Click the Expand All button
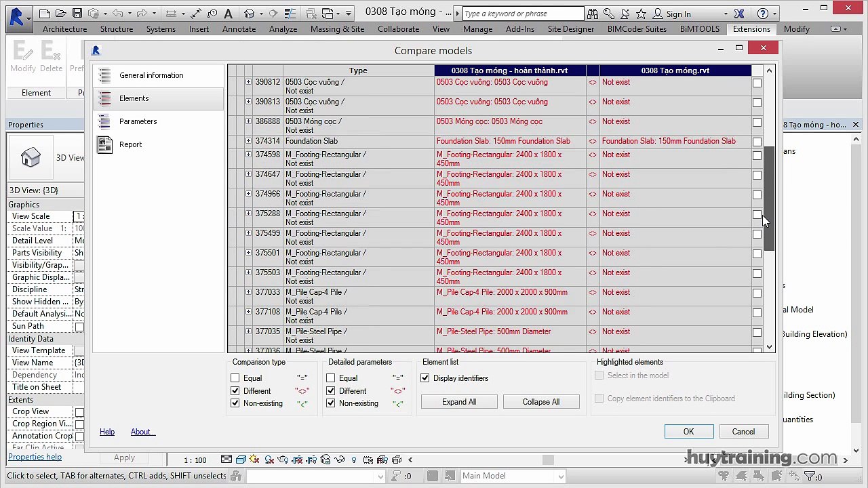 coord(459,402)
